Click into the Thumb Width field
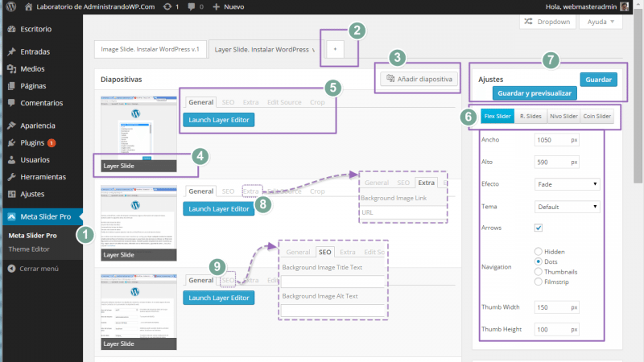 coord(556,307)
